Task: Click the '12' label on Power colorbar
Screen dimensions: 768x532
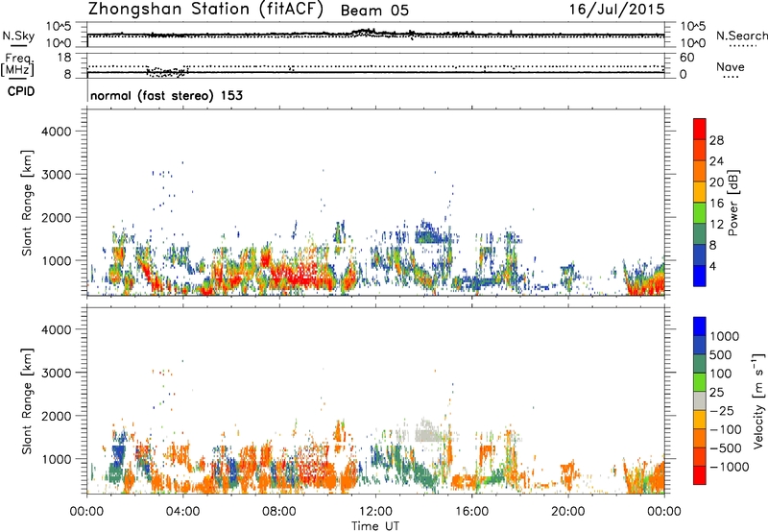Action: (716, 225)
